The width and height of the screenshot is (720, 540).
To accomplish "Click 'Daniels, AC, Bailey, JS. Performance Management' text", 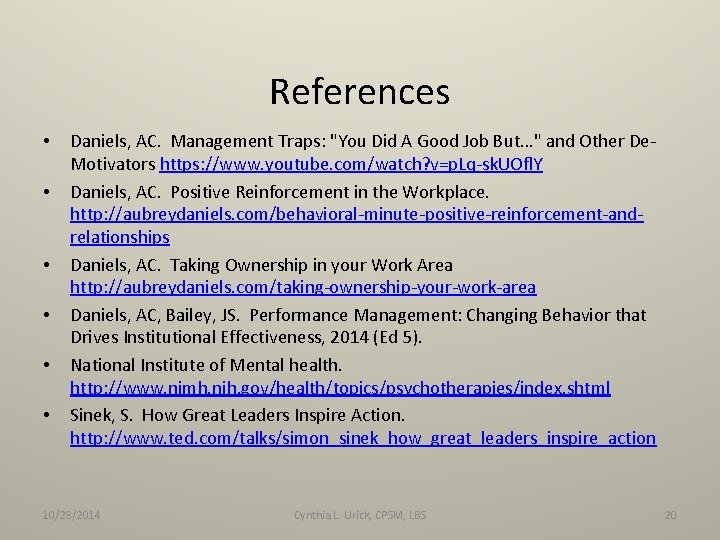I will (266, 315).
